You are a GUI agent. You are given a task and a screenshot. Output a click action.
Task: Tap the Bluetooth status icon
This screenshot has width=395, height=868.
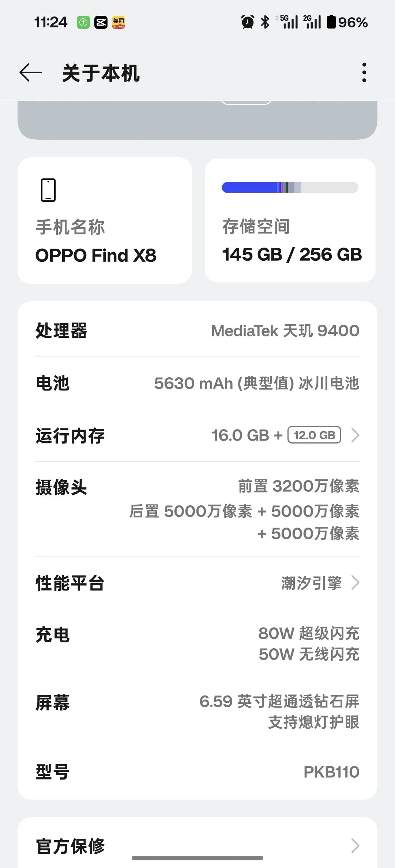(265, 22)
